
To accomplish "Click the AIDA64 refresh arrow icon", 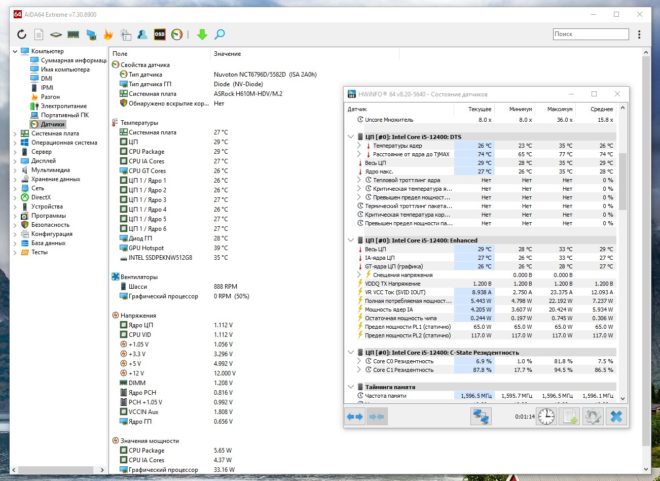I will (21, 35).
